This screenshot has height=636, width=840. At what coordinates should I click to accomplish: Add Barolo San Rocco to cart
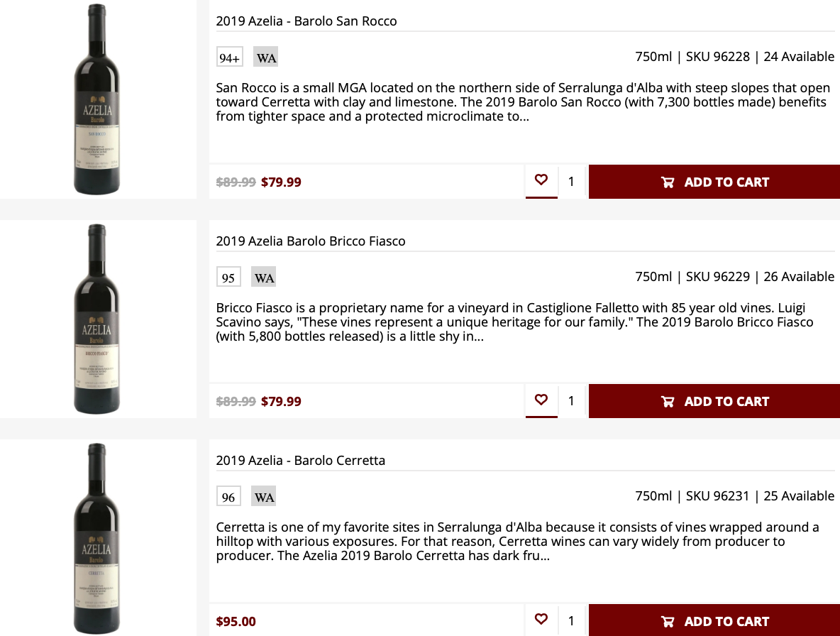tap(714, 182)
